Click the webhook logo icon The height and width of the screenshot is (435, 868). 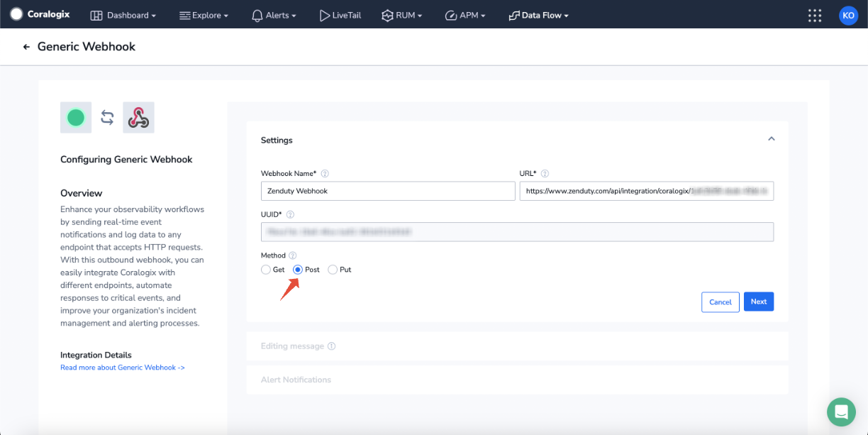coord(138,118)
